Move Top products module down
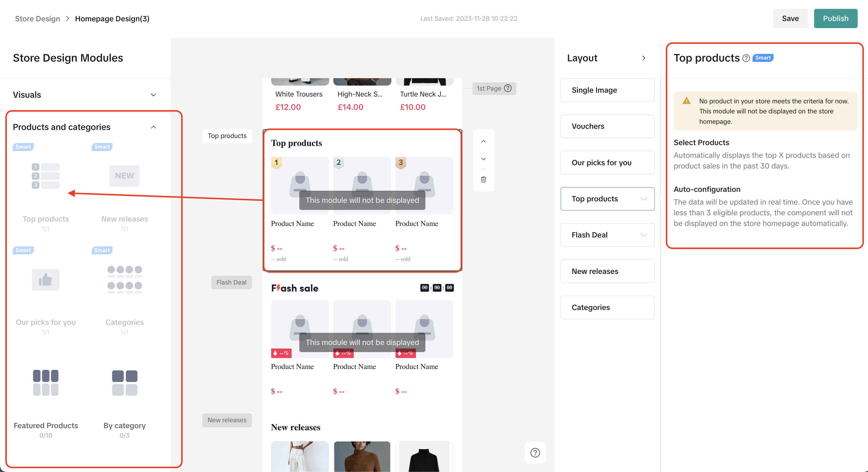 (483, 159)
